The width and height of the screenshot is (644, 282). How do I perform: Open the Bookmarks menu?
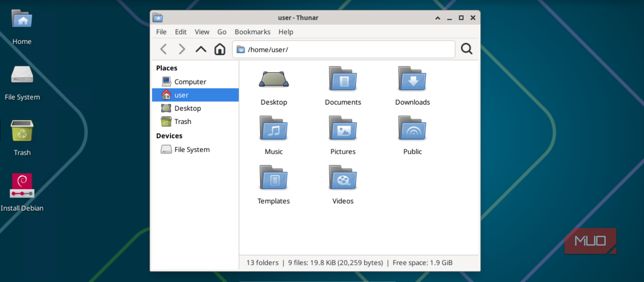(253, 32)
